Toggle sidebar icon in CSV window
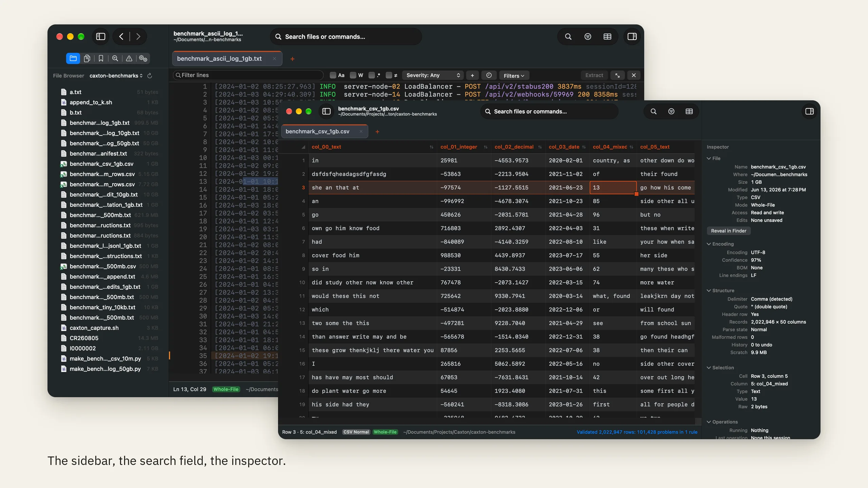Screen dimensions: 868x488 326,111
